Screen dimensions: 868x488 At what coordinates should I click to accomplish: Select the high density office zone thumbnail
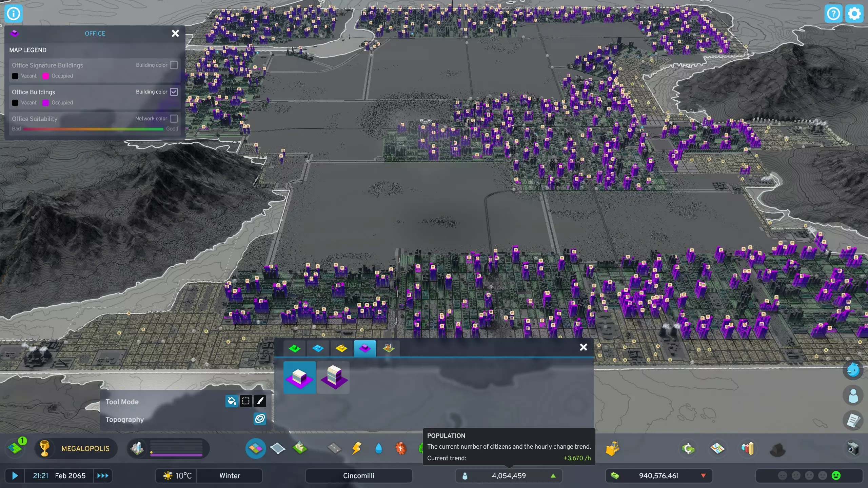pyautogui.click(x=334, y=377)
